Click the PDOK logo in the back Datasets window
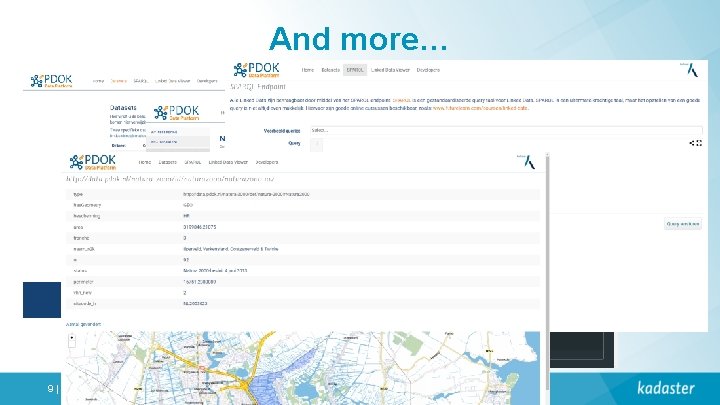720x405 pixels. (x=51, y=81)
